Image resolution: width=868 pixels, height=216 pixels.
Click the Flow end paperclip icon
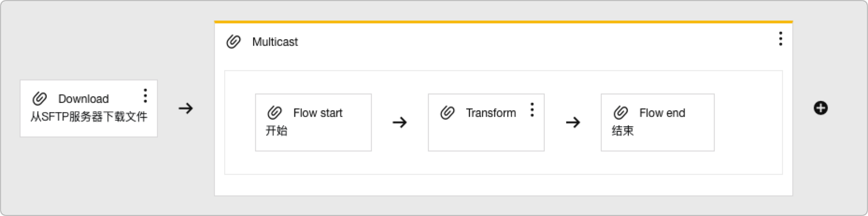click(621, 113)
